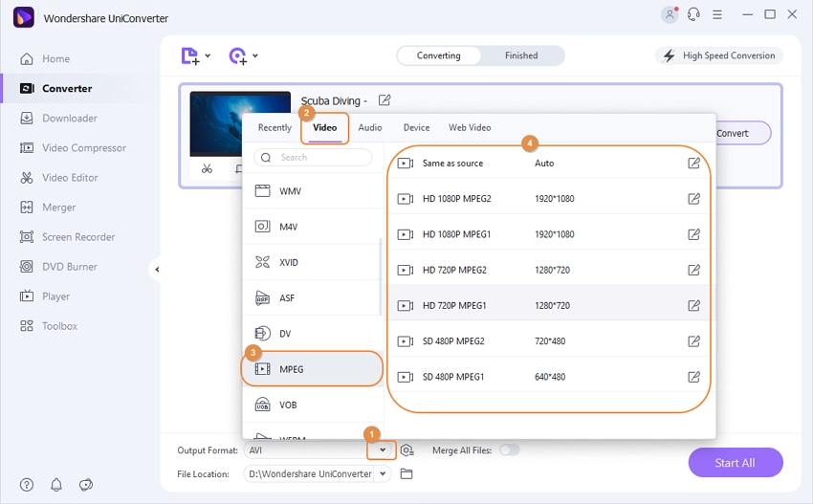The width and height of the screenshot is (813, 504).
Task: Select the VOB format
Action: point(312,405)
